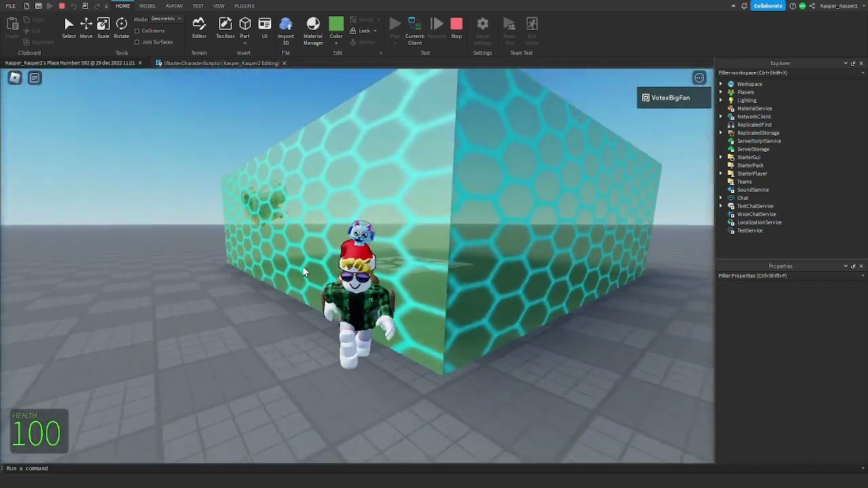Select LocalizationService in the Explorer
This screenshot has height=488, width=868.
click(759, 222)
